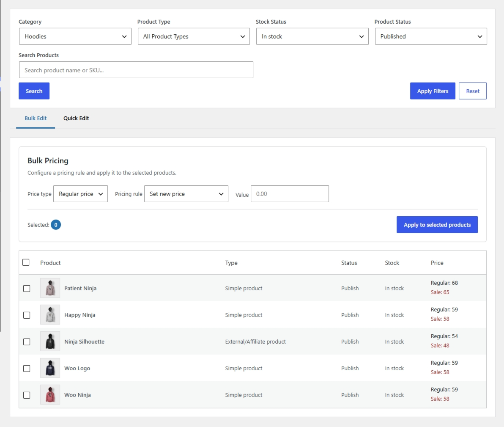The image size is (504, 427).
Task: Click the Happy Ninja product name
Action: pos(80,315)
